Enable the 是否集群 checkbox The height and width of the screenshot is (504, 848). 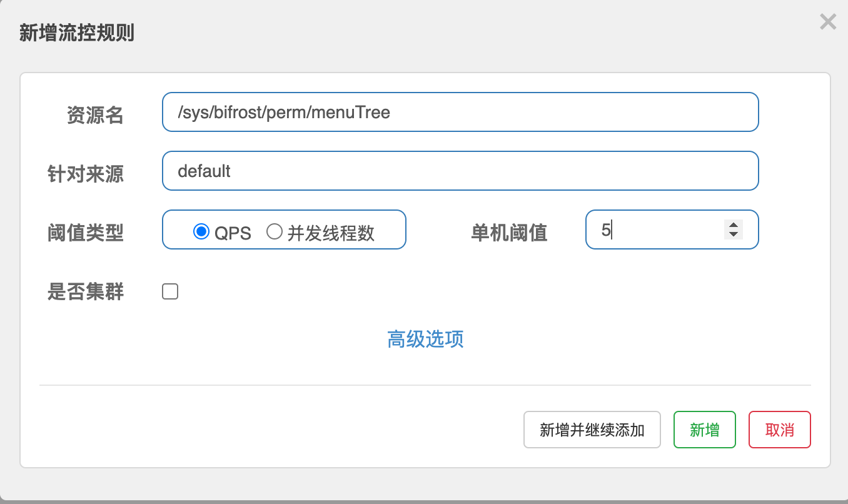coord(170,291)
